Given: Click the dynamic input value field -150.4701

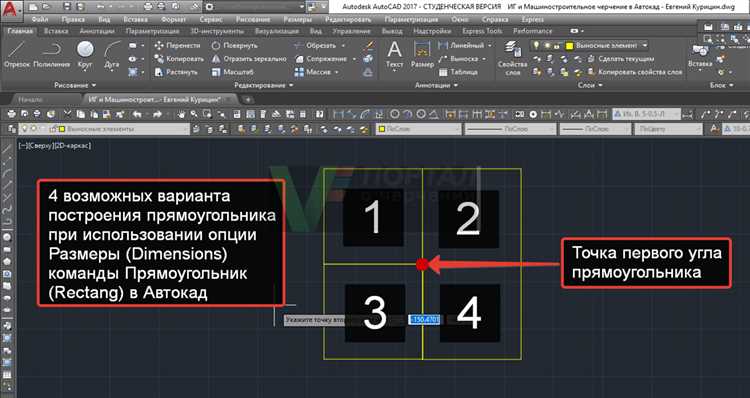Looking at the screenshot, I should click(424, 320).
